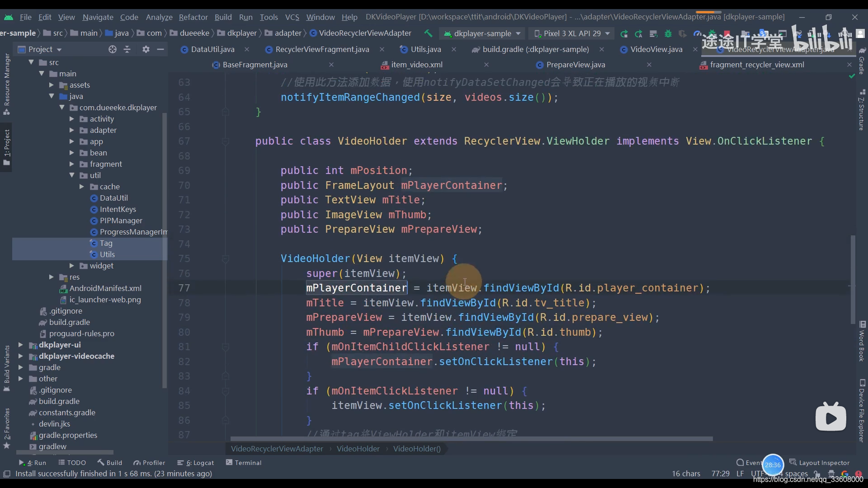Image resolution: width=868 pixels, height=488 pixels.
Task: Click the Make Project hammer icon
Action: (x=428, y=33)
